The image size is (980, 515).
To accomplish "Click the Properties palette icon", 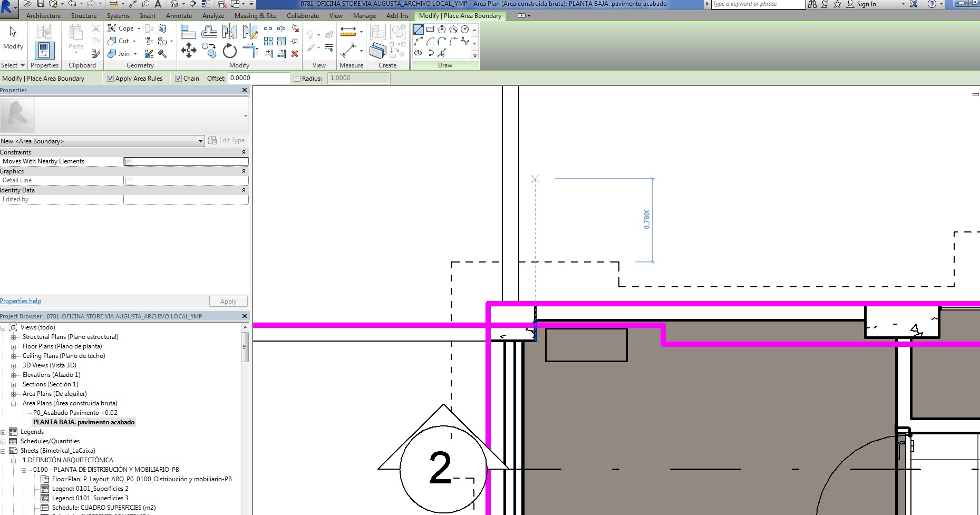I will point(44,50).
